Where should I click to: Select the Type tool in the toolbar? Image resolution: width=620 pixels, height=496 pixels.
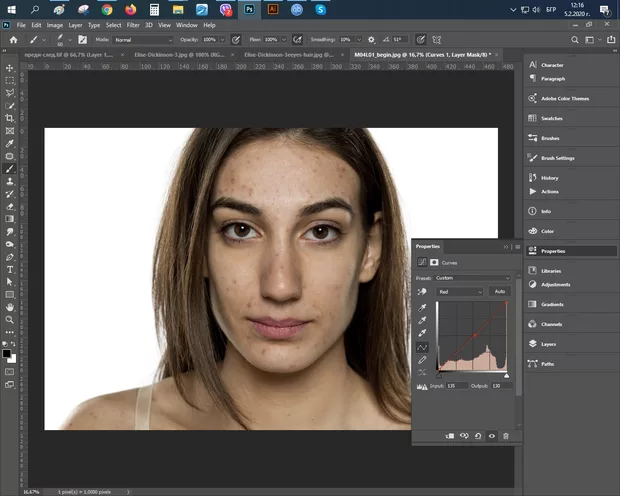pyautogui.click(x=9, y=269)
